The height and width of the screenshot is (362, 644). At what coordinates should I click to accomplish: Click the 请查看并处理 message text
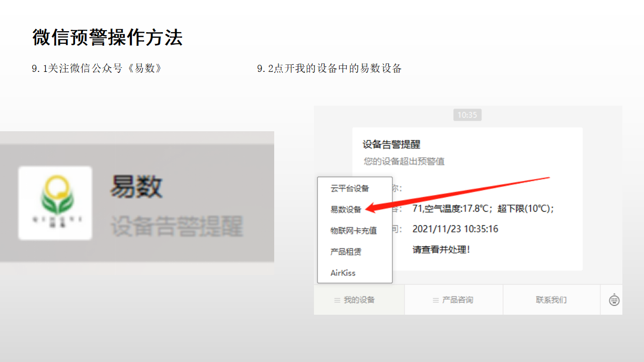coord(441,250)
